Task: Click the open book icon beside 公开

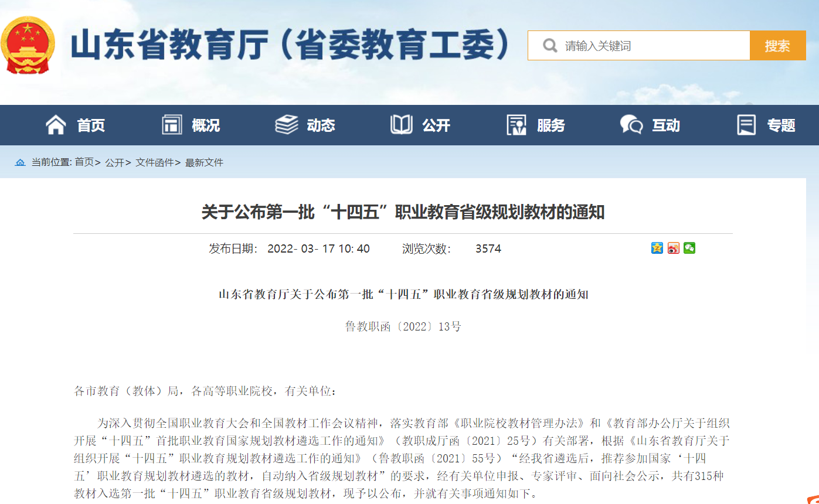Action: point(402,125)
